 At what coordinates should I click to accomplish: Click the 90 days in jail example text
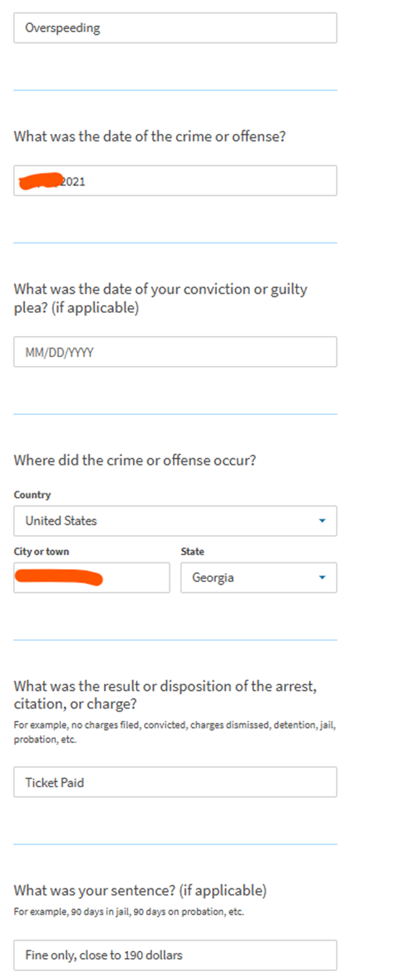click(129, 912)
